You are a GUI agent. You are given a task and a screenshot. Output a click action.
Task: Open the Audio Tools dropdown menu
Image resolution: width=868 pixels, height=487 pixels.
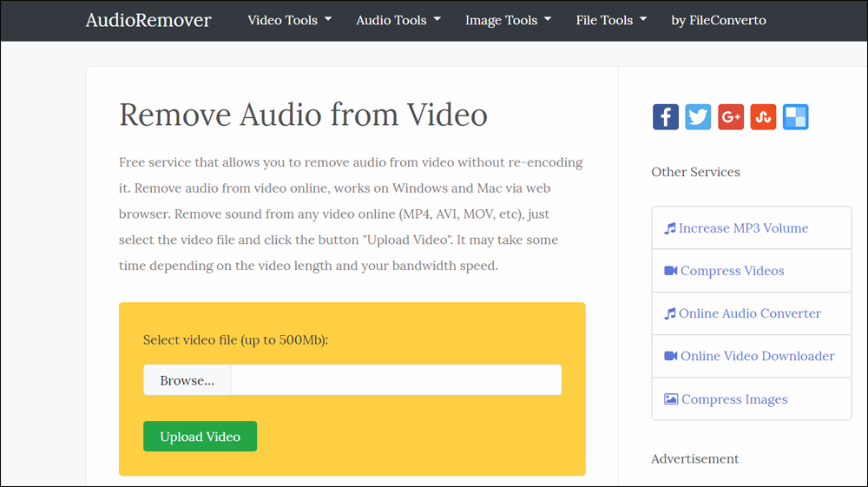(x=398, y=21)
